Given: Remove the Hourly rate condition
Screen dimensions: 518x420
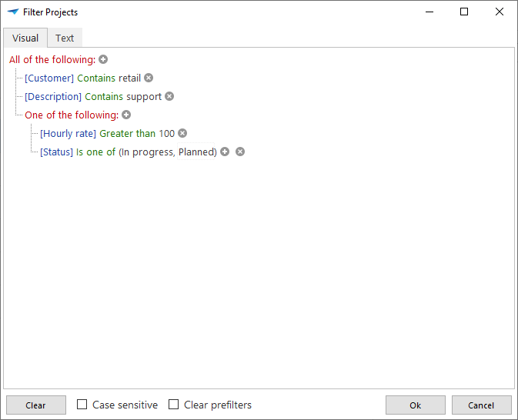Looking at the screenshot, I should point(182,133).
